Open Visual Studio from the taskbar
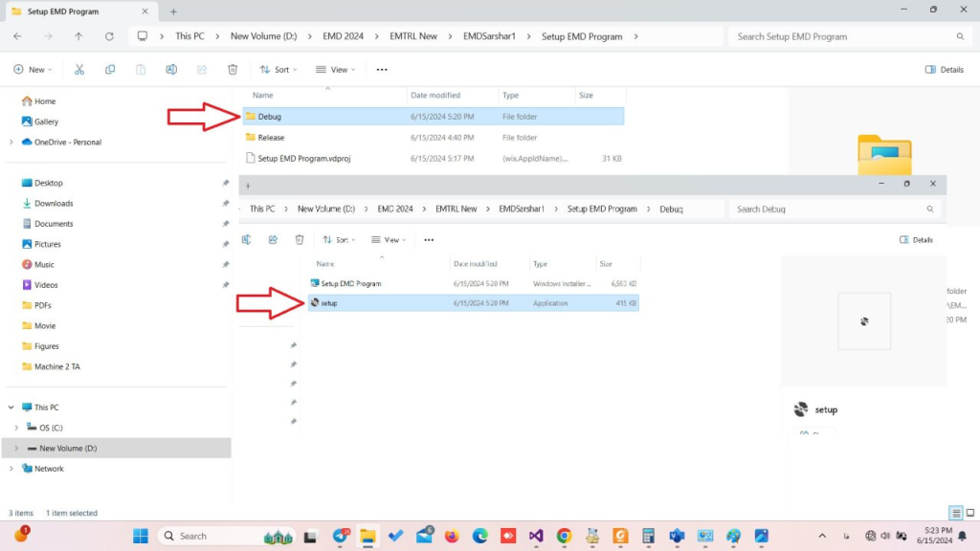 click(x=536, y=536)
